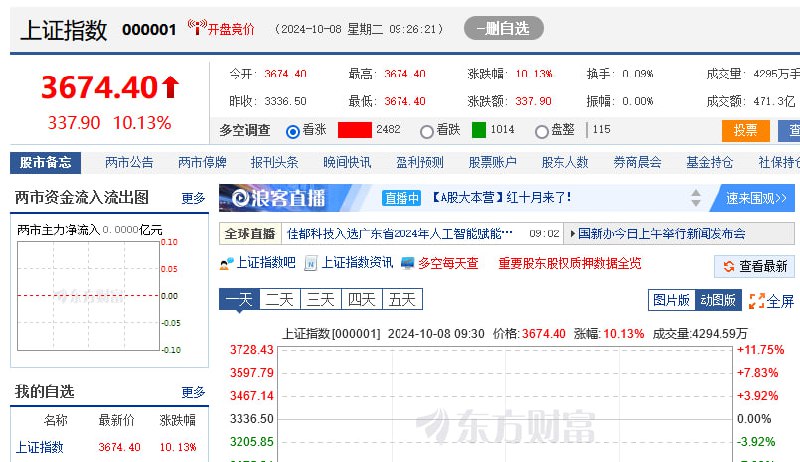Switch chart to 图片版 mode
This screenshot has width=800, height=462.
pyautogui.click(x=671, y=300)
